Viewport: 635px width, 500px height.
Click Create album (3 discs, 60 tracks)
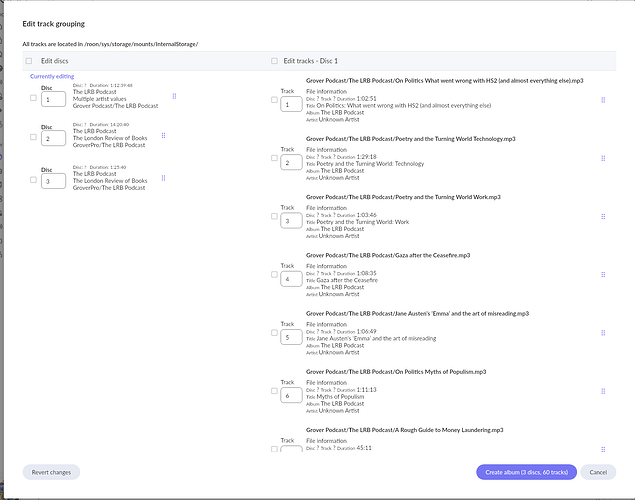526,472
